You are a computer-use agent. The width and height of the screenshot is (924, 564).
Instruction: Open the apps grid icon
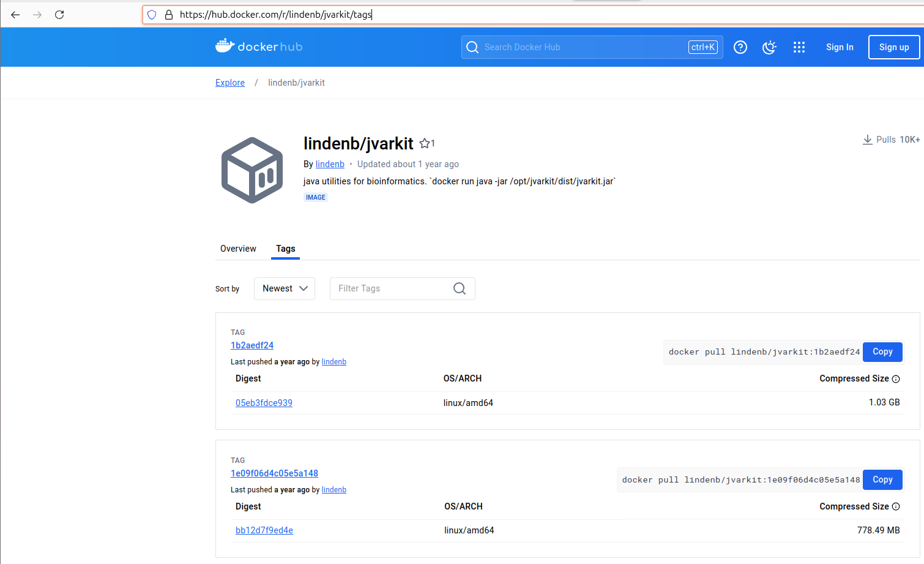[799, 47]
